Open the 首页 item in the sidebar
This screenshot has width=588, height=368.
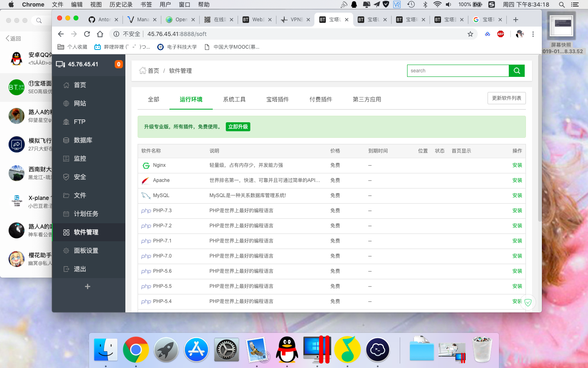tap(89, 85)
